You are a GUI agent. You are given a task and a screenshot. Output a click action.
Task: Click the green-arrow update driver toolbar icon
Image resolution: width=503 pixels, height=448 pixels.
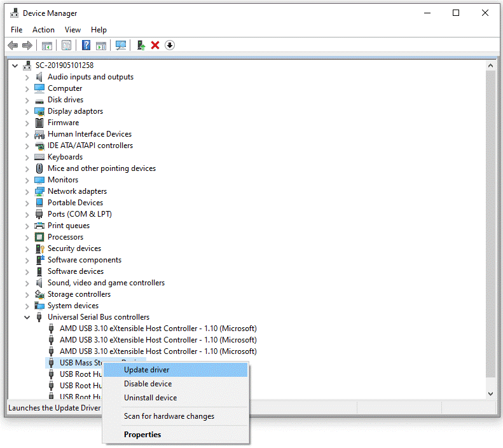(141, 45)
